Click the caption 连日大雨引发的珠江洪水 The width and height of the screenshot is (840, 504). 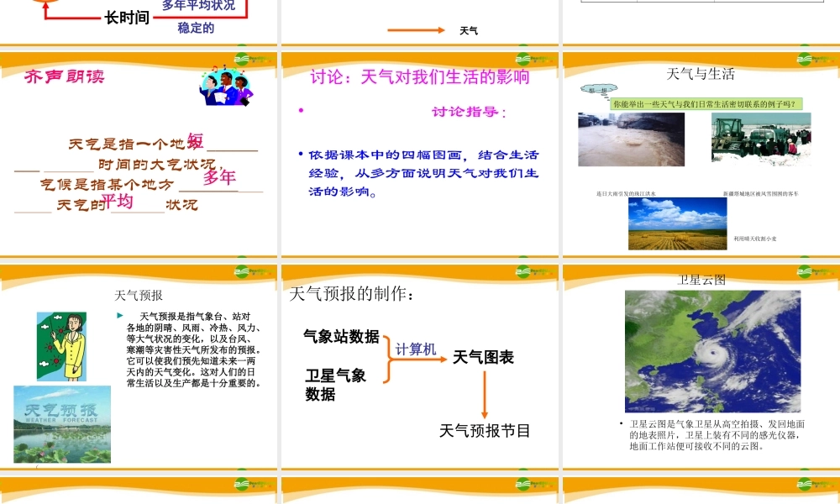tap(627, 194)
